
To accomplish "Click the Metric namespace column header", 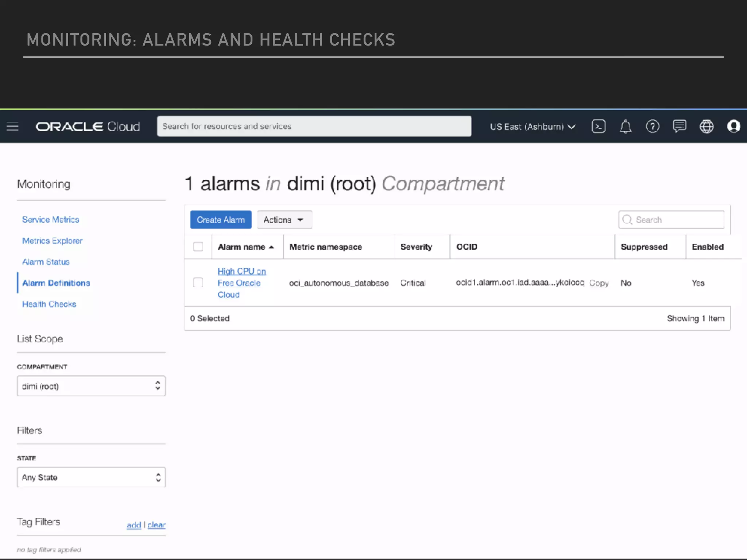I will (x=326, y=247).
